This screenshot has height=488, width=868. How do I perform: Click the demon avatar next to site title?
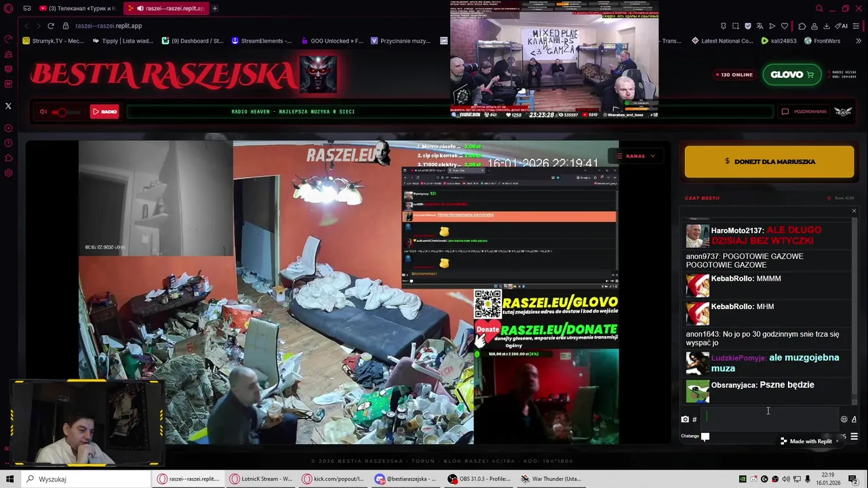(x=318, y=73)
